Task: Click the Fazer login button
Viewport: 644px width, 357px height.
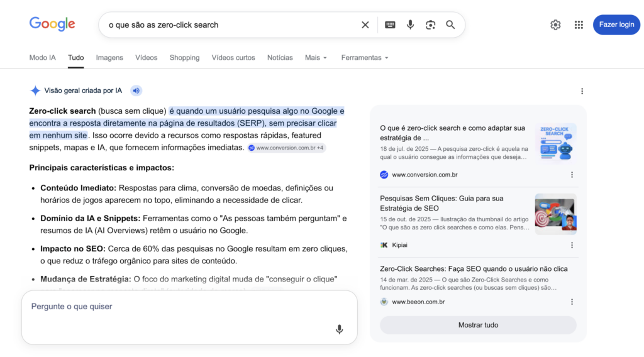Action: click(x=616, y=25)
